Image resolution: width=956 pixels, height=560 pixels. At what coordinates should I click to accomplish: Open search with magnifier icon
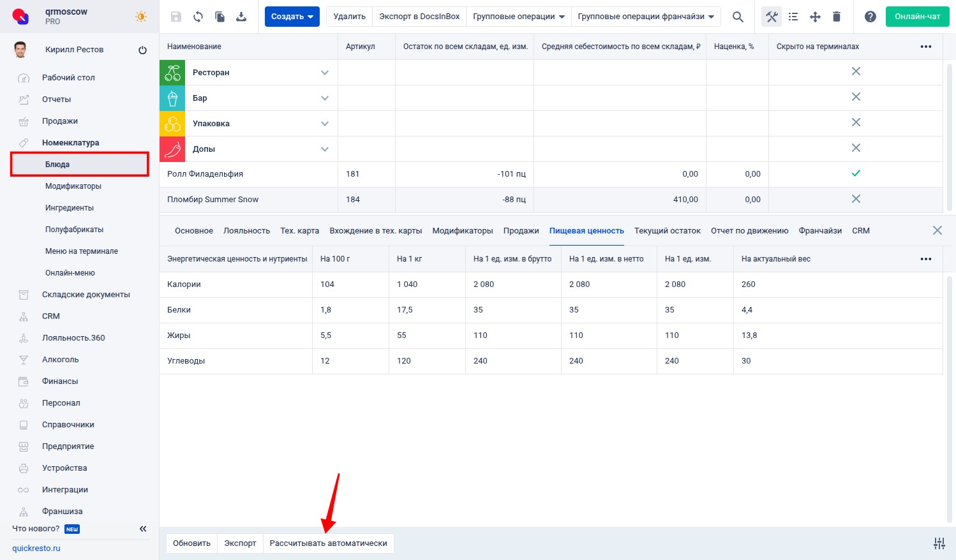click(x=738, y=17)
